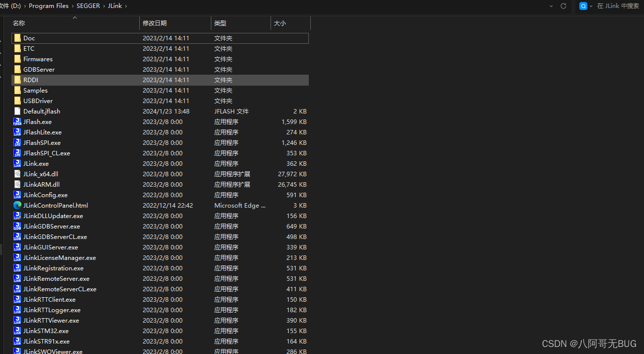Click the 2022/12/14 22:42 date value

pos(168,205)
